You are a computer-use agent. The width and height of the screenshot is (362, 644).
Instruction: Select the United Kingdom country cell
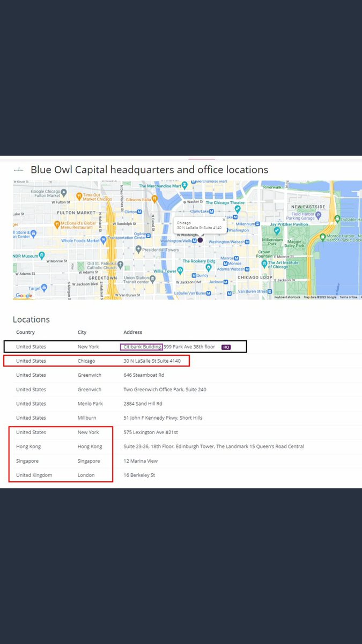coord(34,475)
